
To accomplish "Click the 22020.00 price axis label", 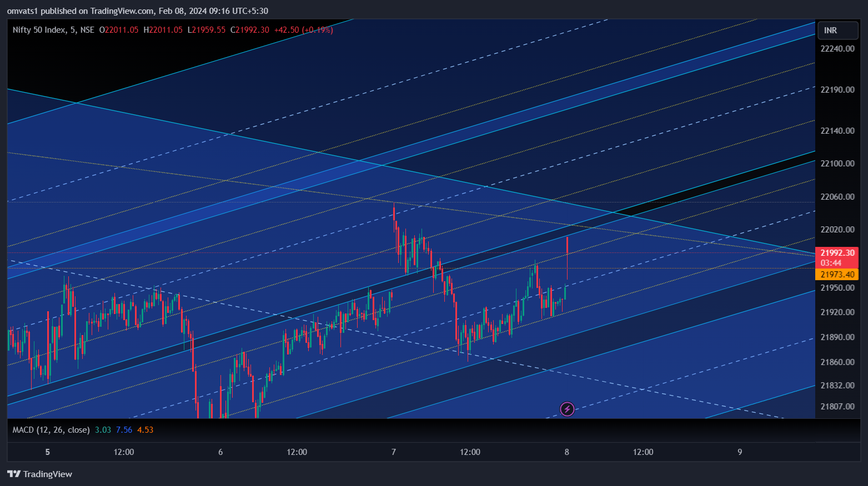I will point(837,230).
